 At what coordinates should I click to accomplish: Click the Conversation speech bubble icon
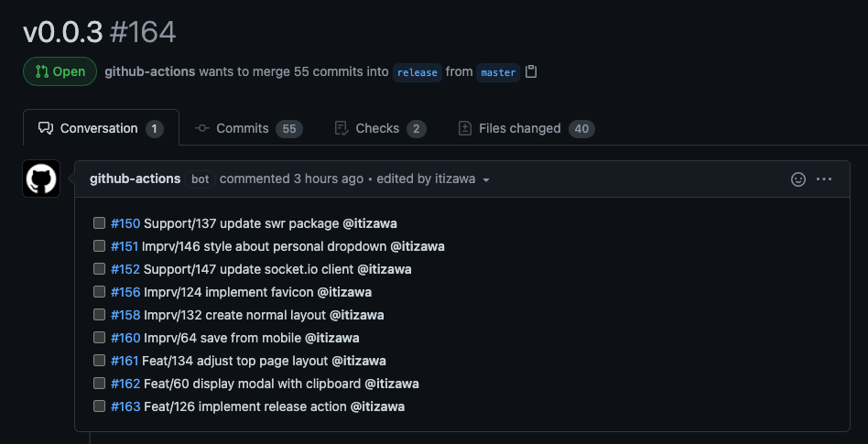[x=46, y=128]
